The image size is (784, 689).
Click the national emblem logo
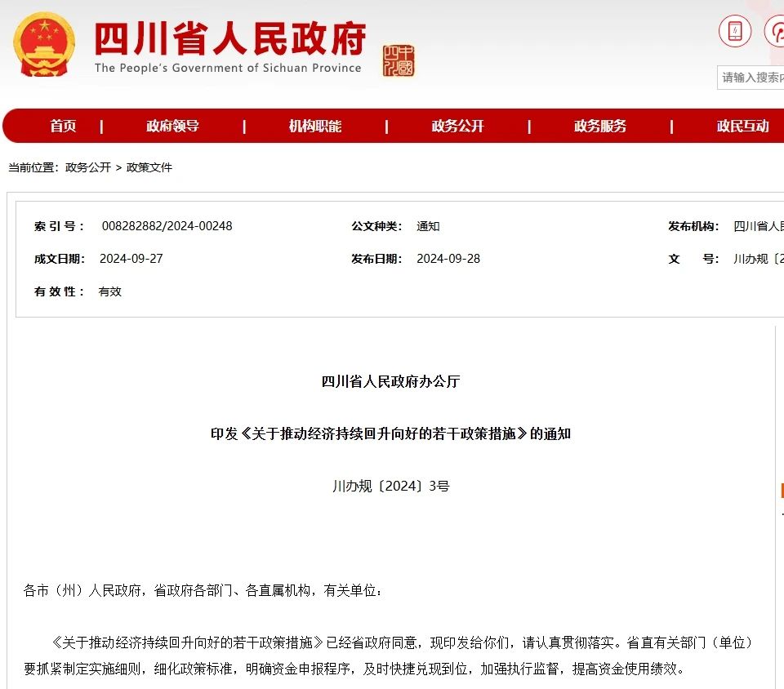[44, 45]
